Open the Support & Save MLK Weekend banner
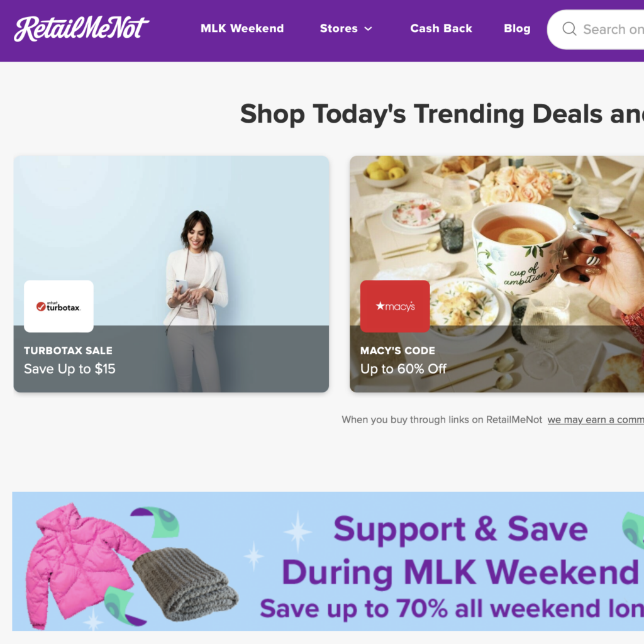This screenshot has height=644, width=644. [328, 561]
